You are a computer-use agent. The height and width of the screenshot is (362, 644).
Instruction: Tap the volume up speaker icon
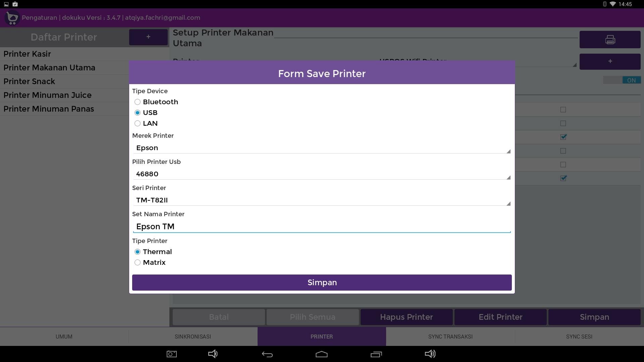click(430, 354)
